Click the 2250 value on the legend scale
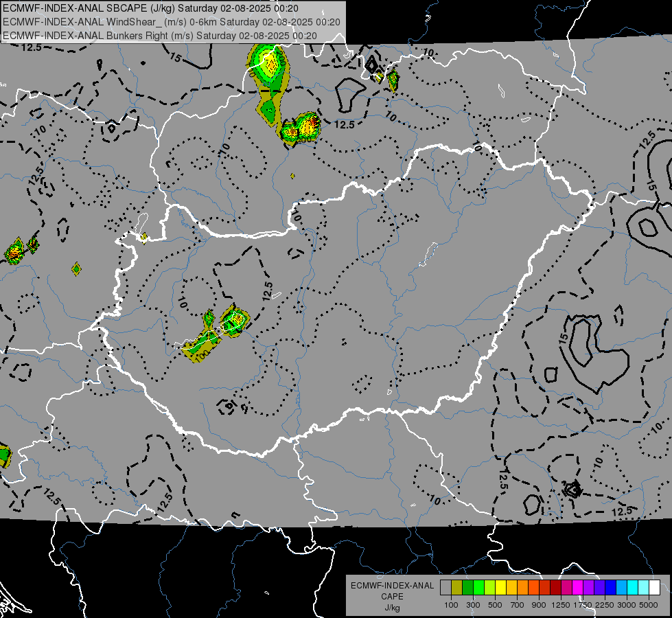Image resolution: width=672 pixels, height=618 pixels. 605,605
